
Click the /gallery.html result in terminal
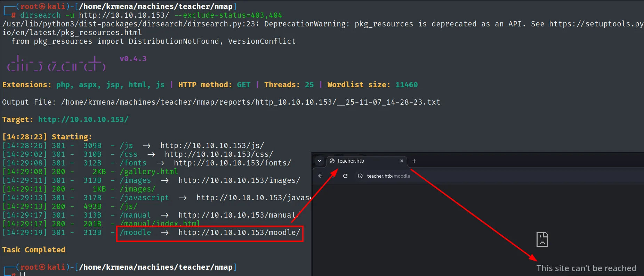coord(149,172)
